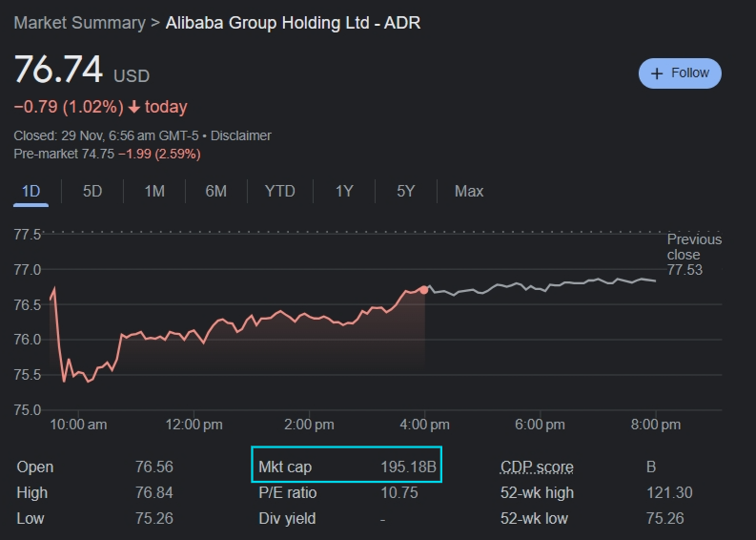The width and height of the screenshot is (756, 540).
Task: Click the current price 76.74
Action: (58, 70)
